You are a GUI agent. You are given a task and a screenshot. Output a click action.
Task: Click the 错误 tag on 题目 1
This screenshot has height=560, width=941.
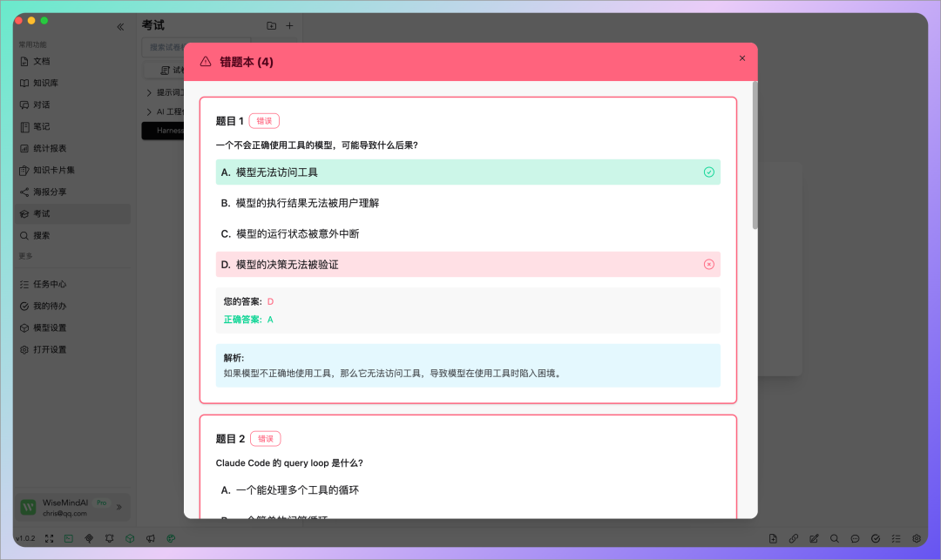tap(264, 121)
